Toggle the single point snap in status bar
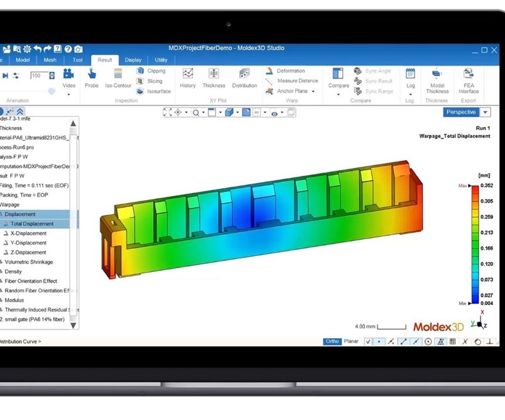 pos(379,341)
